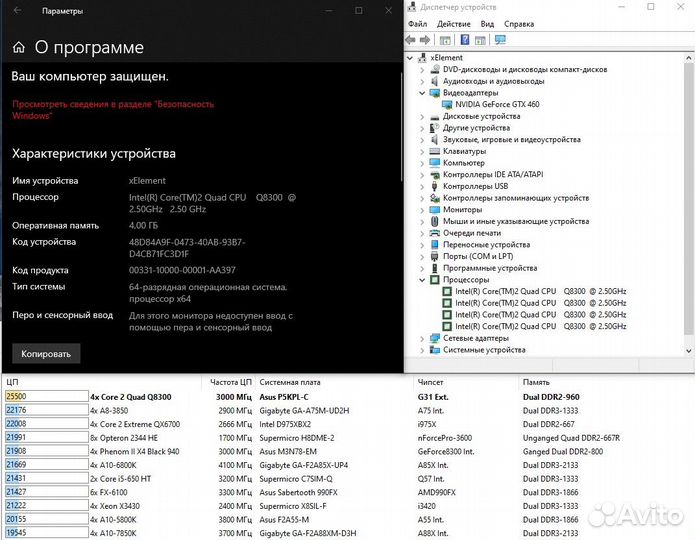This screenshot has width=695, height=540.
Task: Click the Системная плата column header
Action: [289, 382]
